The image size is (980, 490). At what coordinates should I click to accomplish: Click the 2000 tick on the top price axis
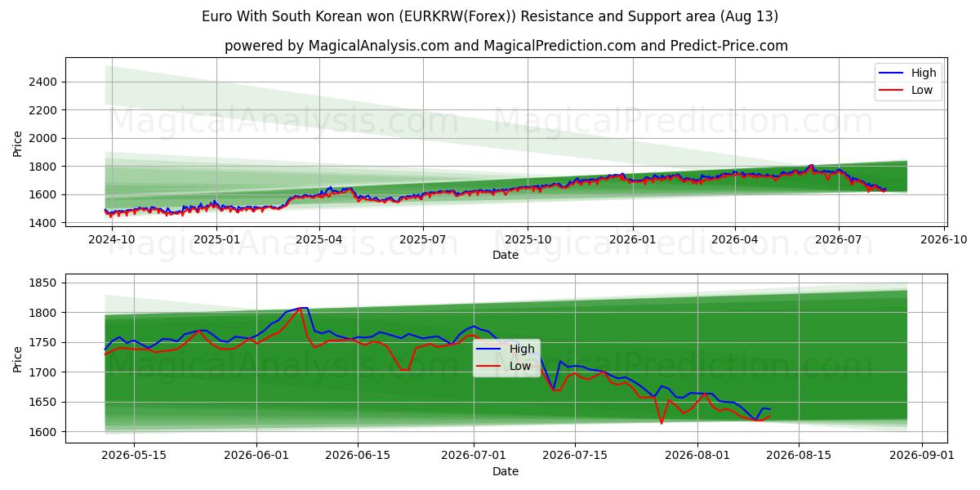coord(43,138)
